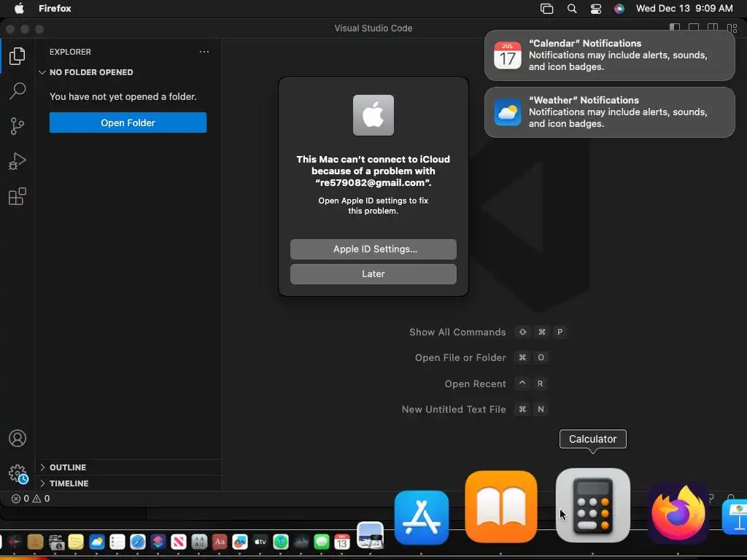
Task: Dismiss the iCloud dialog with Later
Action: click(373, 274)
